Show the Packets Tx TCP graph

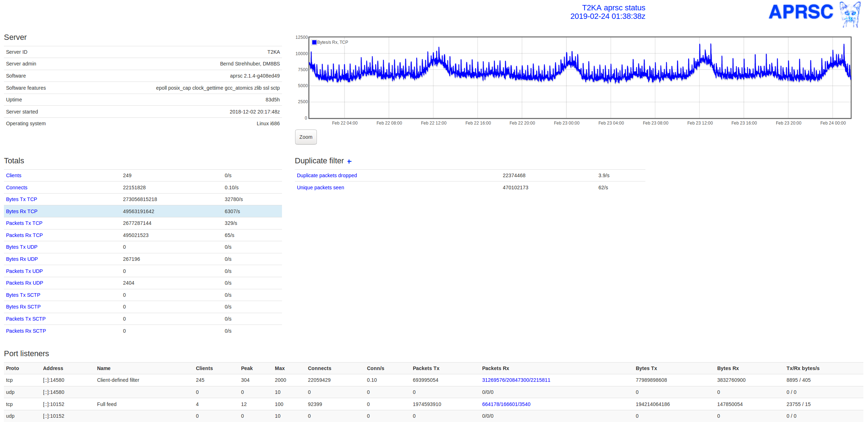click(24, 223)
